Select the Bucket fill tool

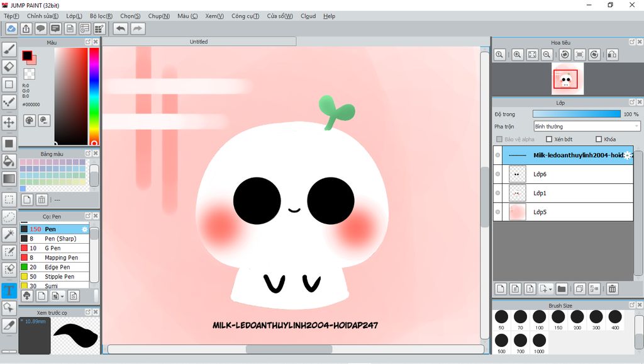pyautogui.click(x=9, y=161)
